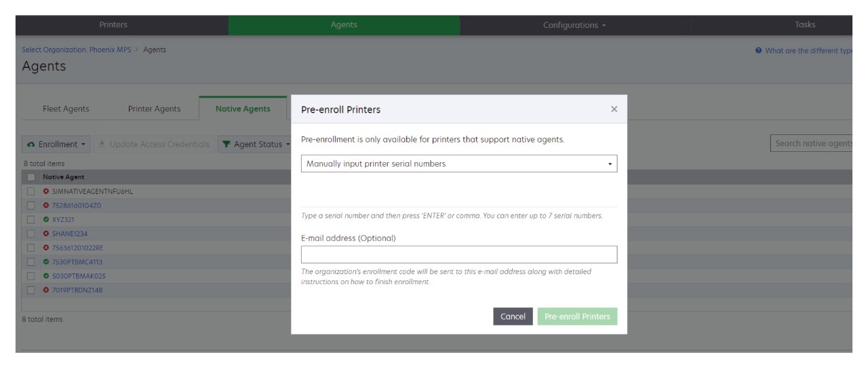Click the Enrollment cloud upload icon
Screen dimensions: 868x367
click(31, 144)
